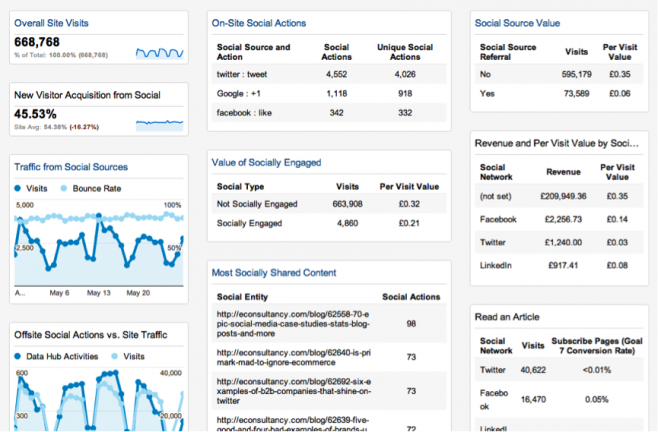Click the £1,240.00 revenue cell
The image size is (658, 432).
(x=563, y=243)
